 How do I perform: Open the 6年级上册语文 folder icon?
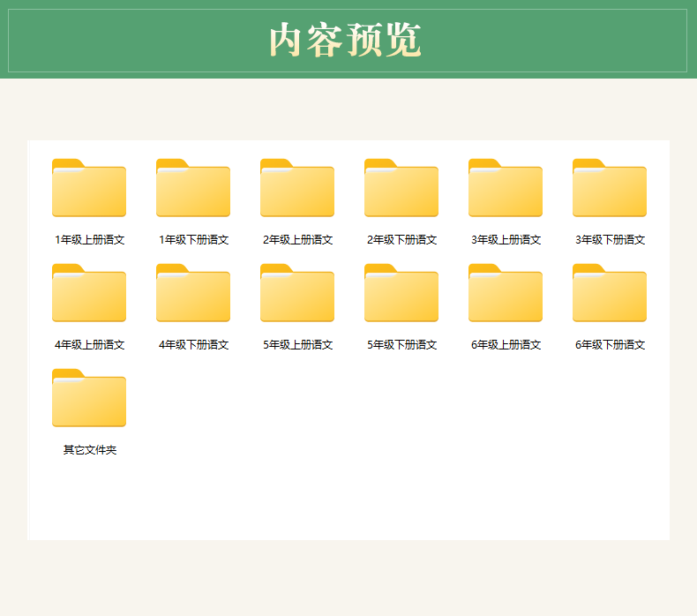[x=506, y=293]
